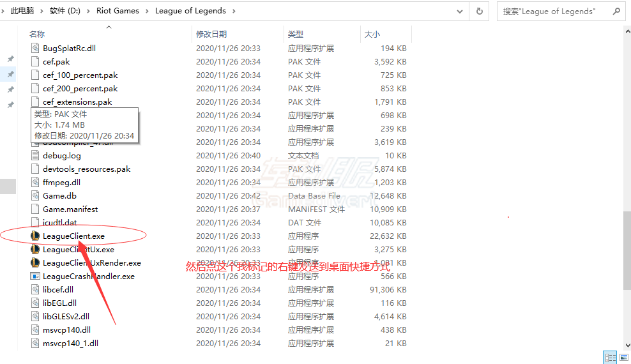Click the LeagueClientUx.exe application icon
631x364 pixels.
coord(35,249)
